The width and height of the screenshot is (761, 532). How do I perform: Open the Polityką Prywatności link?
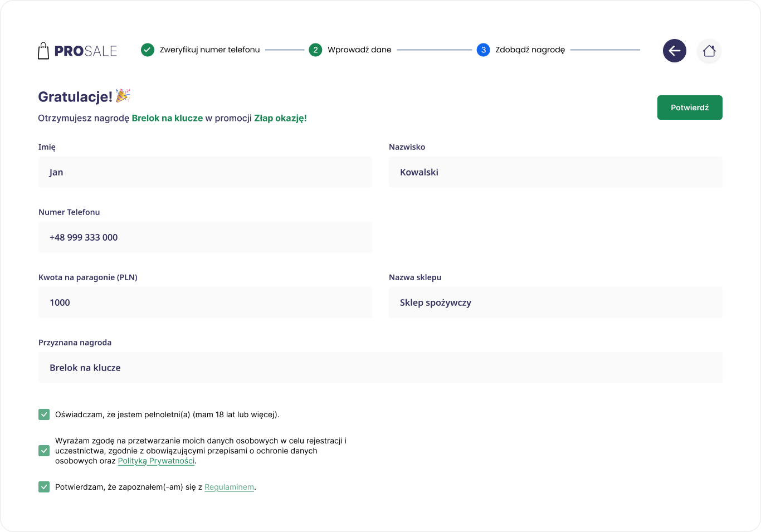click(x=156, y=461)
